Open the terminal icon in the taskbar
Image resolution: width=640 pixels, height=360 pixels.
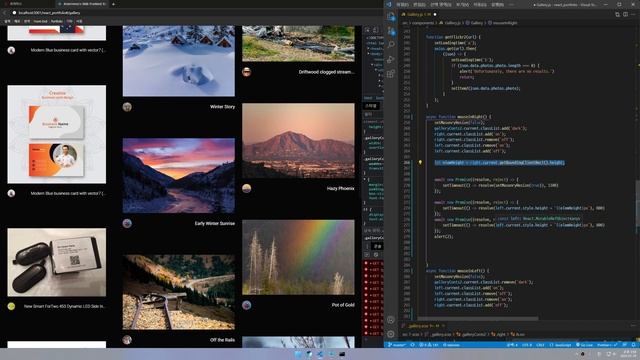point(342,354)
